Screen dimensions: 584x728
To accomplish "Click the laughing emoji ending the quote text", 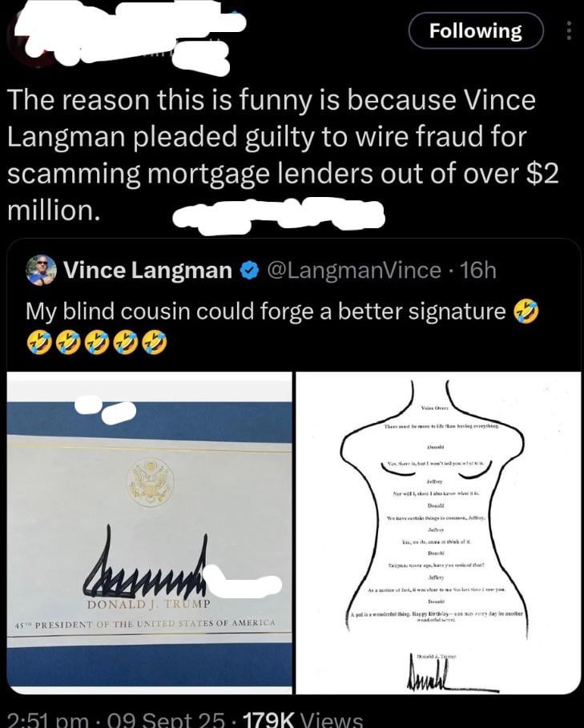I will (526, 311).
